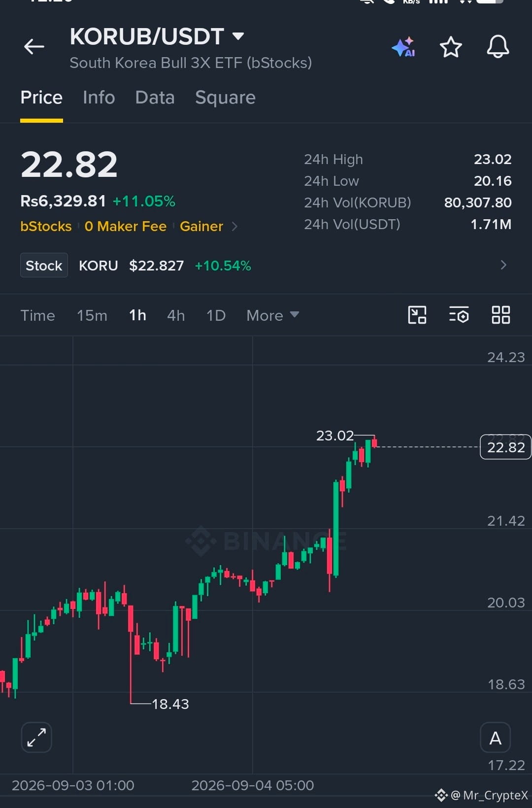Open KORU stock details chevron
Image resolution: width=532 pixels, height=808 pixels.
(x=503, y=265)
